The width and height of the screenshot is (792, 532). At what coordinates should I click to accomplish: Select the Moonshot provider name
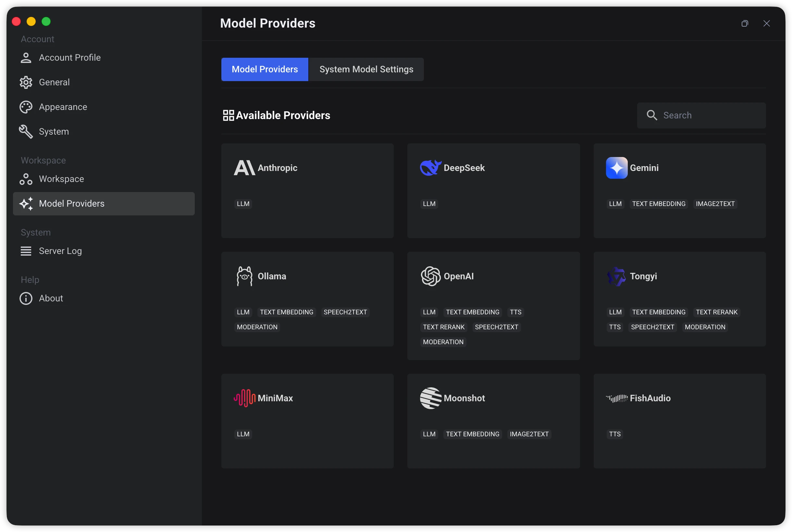464,398
